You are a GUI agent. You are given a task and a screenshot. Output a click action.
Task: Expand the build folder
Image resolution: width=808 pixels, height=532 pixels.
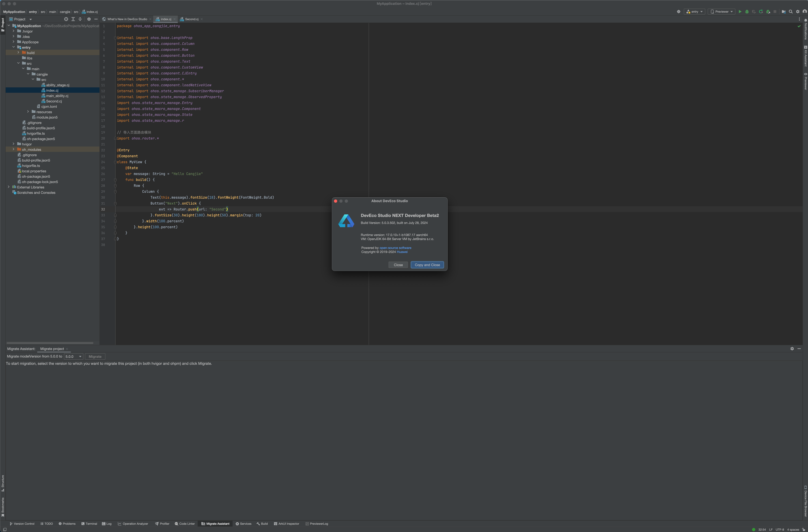(18, 53)
